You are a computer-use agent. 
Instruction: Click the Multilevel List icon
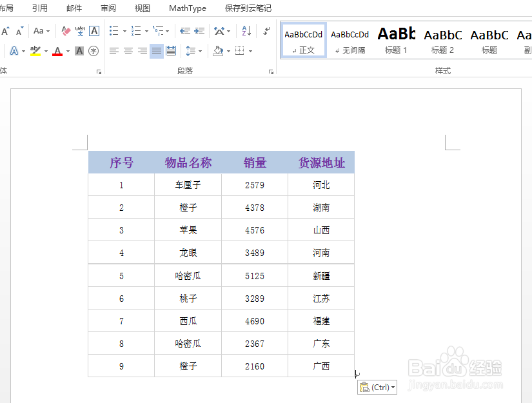(x=158, y=31)
